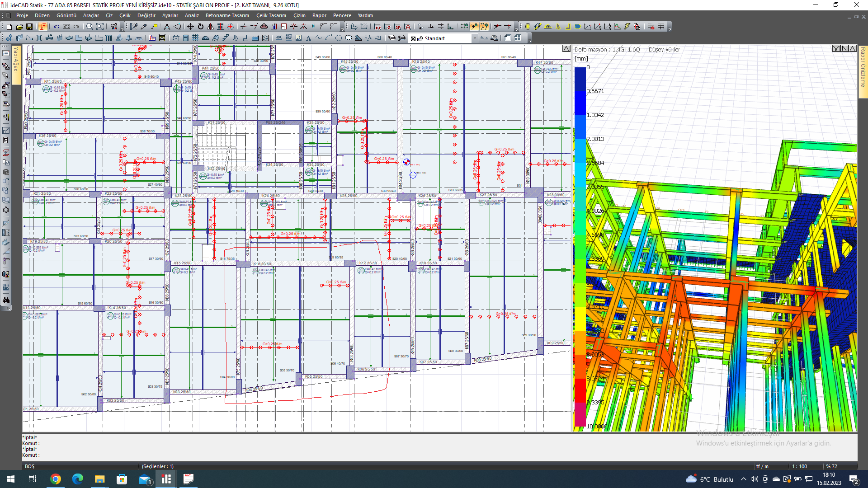Click the left toolbar AUTO ABC icon
Screen dimensions: 868x488
coord(6,287)
